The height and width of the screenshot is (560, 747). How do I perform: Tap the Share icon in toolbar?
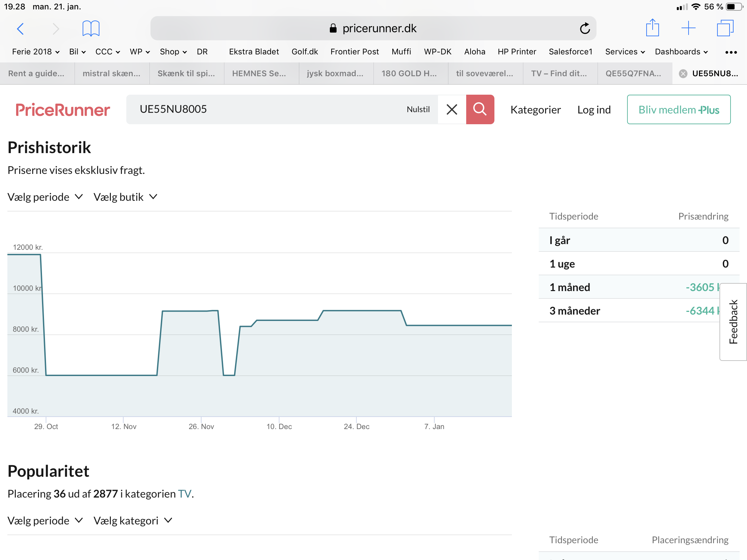click(652, 28)
